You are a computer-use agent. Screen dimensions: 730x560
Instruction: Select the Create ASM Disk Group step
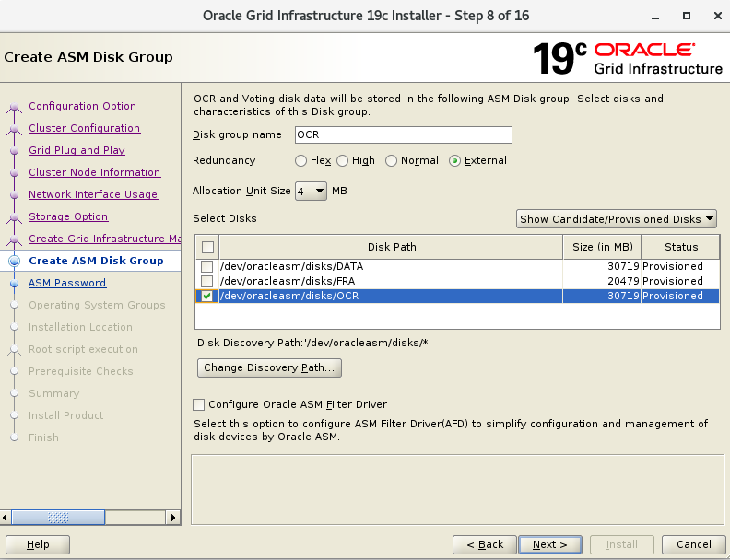96,261
